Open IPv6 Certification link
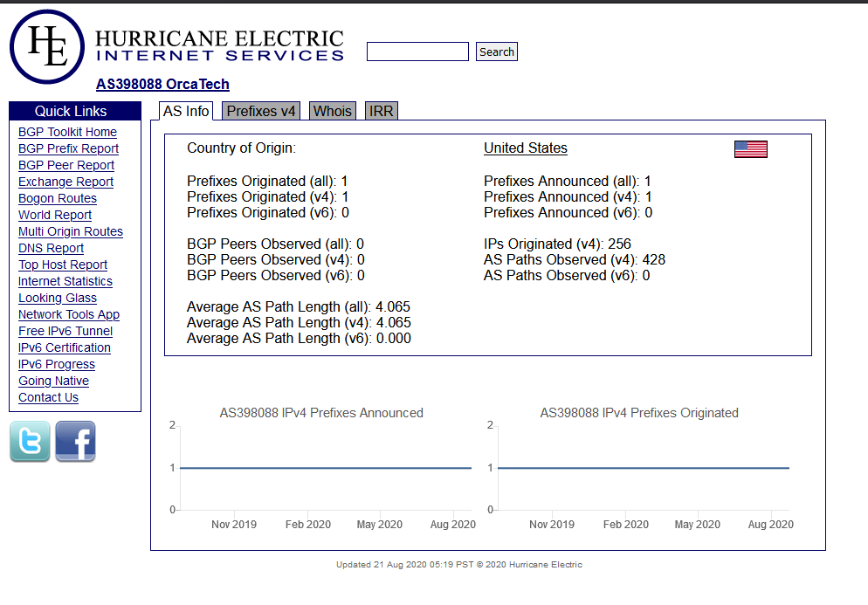 click(x=65, y=347)
